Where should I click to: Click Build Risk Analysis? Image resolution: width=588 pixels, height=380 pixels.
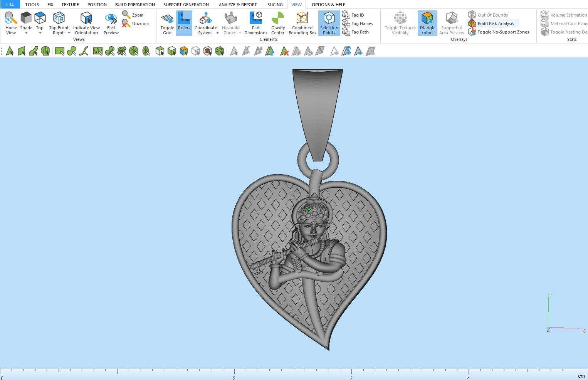495,24
